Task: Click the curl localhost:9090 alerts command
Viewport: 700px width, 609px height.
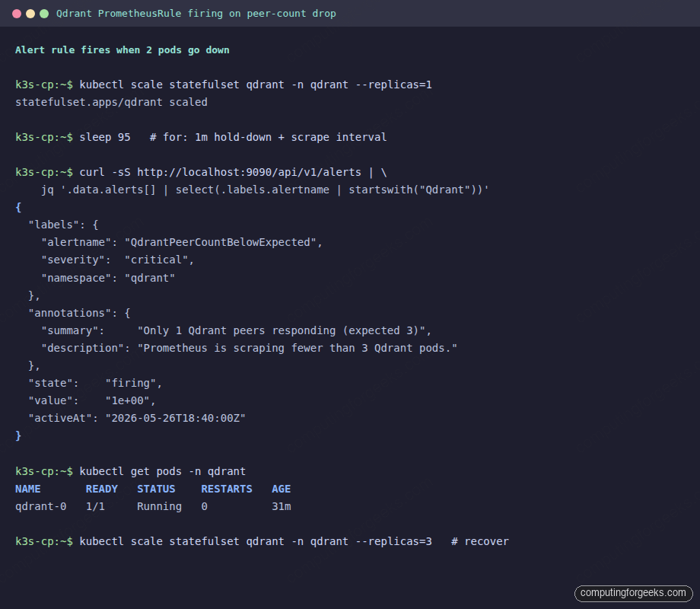Action: point(201,172)
